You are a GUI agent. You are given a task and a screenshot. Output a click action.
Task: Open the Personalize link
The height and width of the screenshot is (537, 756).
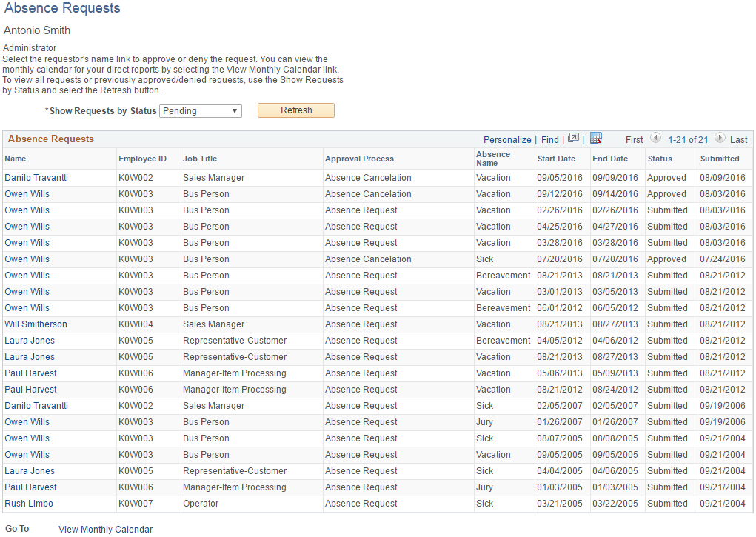(x=507, y=140)
